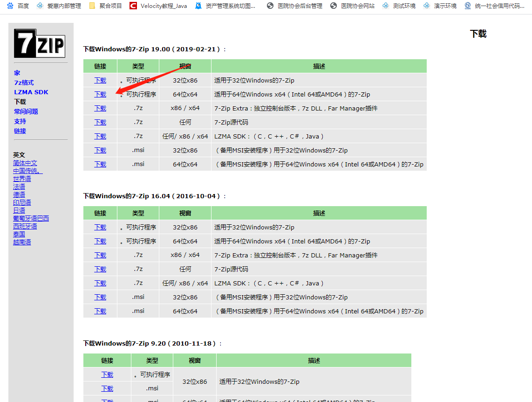532x402 pixels.
Task: Switch language to 日语
Action: 19,210
